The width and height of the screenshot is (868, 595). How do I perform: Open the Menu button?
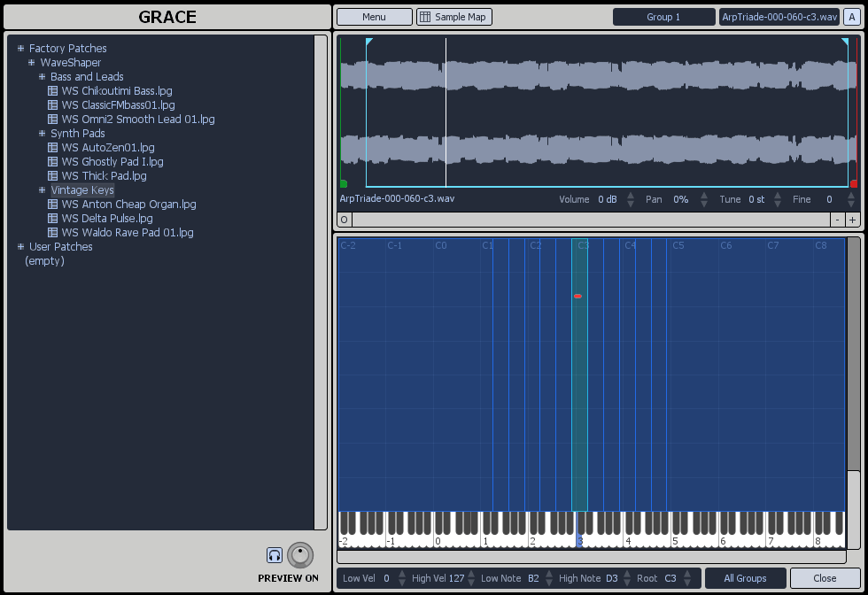[374, 17]
